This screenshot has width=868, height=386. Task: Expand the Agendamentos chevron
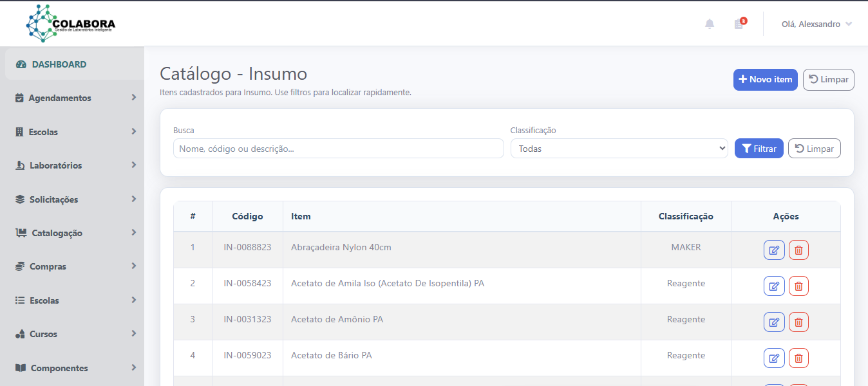(x=133, y=97)
